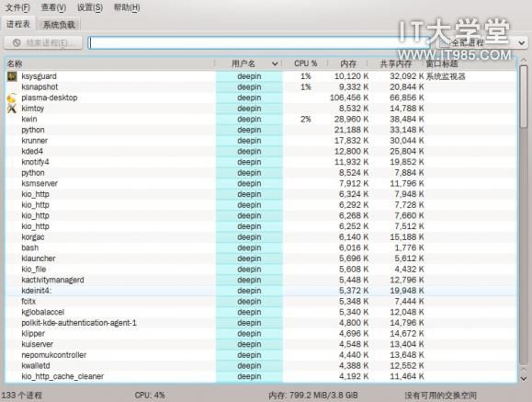This screenshot has height=402, width=532.
Task: Click the 结束进程 button
Action: [x=43, y=43]
